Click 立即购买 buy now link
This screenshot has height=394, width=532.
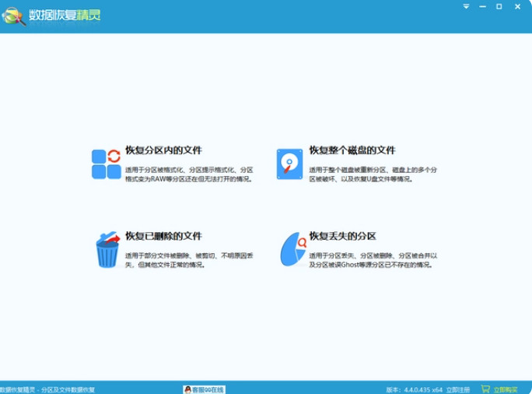tap(505, 389)
